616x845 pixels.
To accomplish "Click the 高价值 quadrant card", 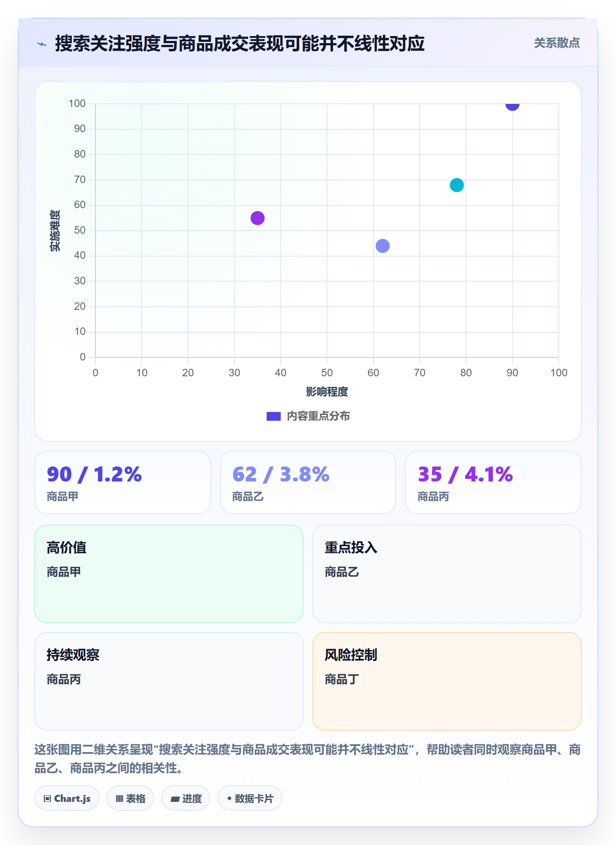I will click(x=169, y=574).
